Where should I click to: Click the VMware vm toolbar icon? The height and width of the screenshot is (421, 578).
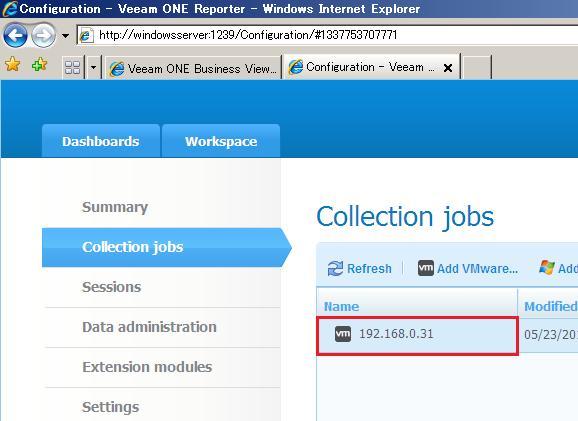click(426, 268)
